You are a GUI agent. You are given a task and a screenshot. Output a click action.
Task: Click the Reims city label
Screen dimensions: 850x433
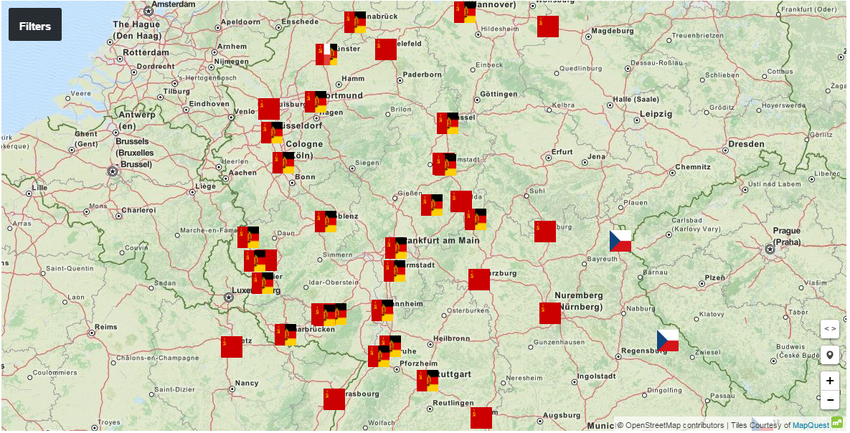point(106,327)
